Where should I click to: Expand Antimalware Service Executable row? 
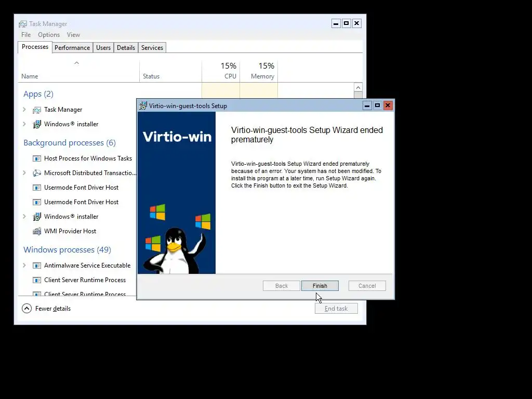pos(24,265)
